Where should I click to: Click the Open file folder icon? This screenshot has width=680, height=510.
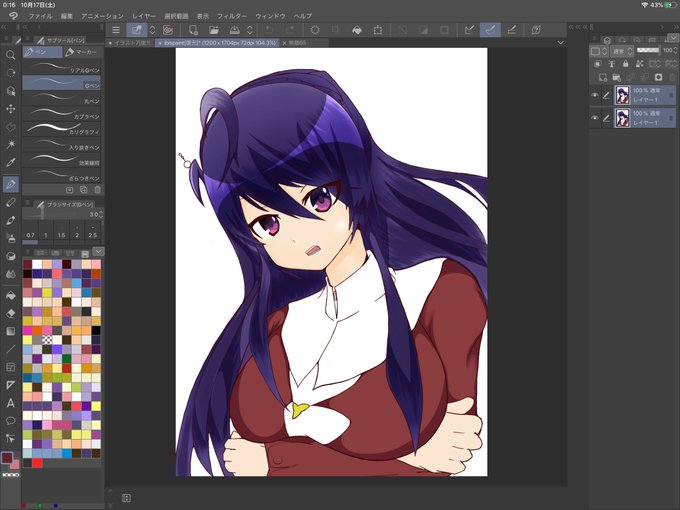point(213,30)
